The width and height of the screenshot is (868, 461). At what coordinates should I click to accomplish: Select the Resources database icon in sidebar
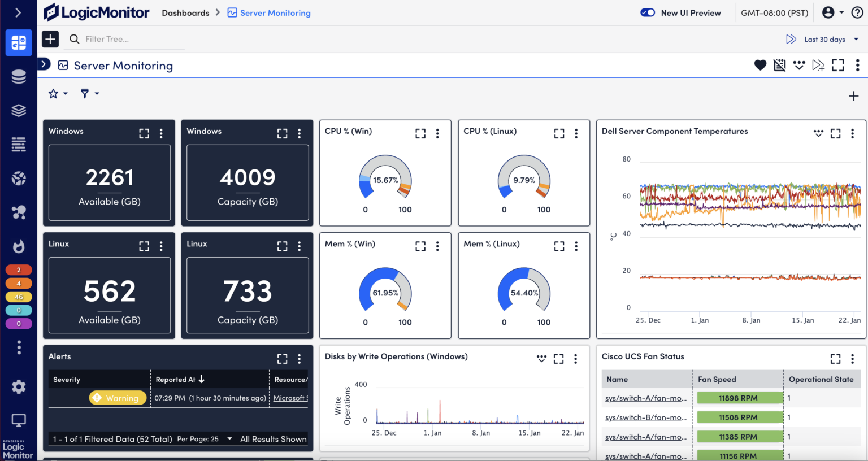pyautogui.click(x=19, y=76)
